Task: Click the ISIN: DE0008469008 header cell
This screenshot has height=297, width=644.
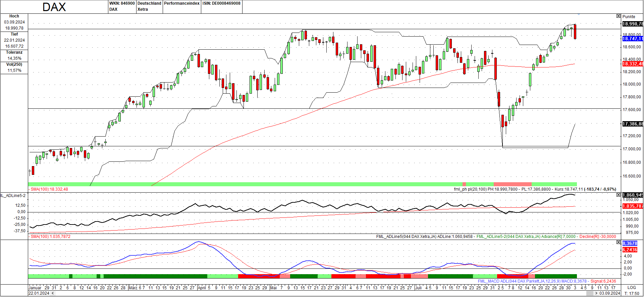Action: point(221,6)
